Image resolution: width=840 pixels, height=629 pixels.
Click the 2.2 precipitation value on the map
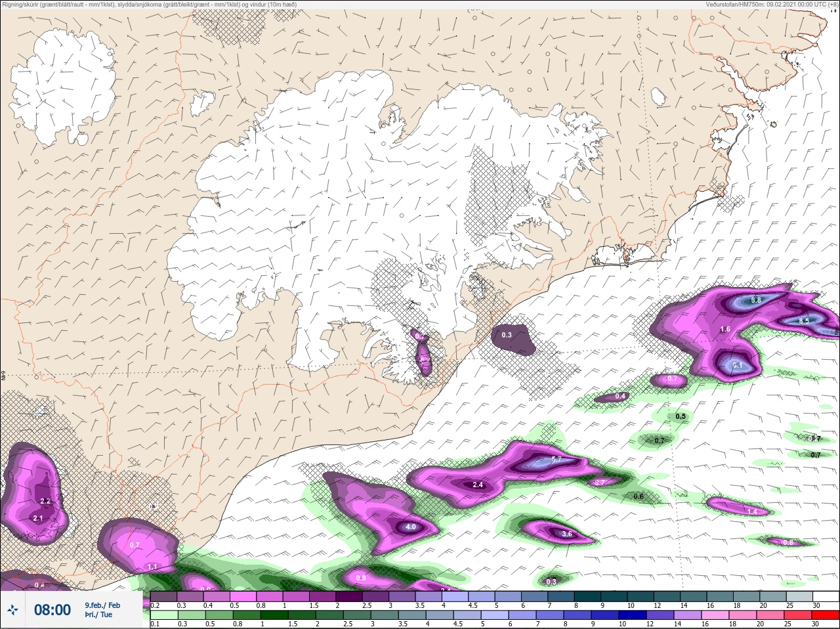45,501
